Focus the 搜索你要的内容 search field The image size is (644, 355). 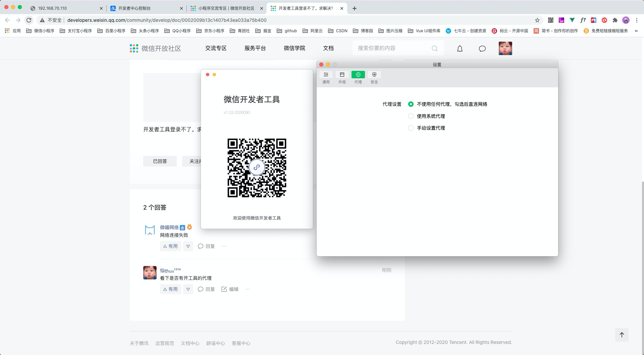point(398,48)
